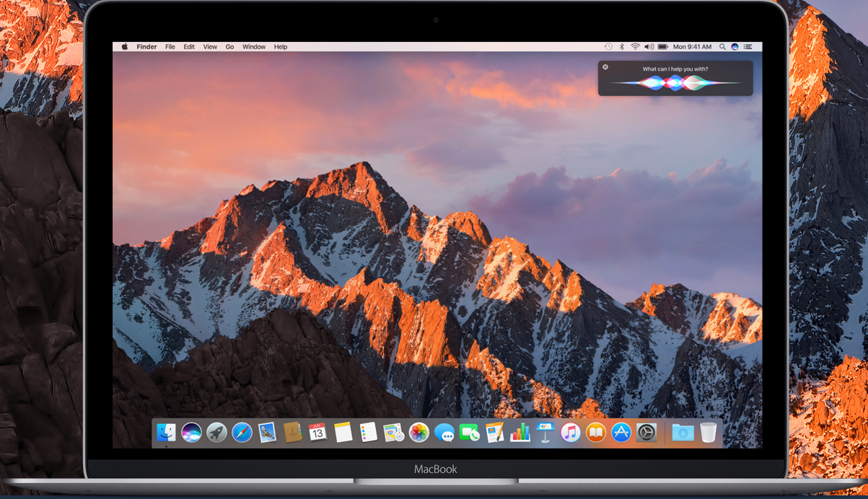Click battery status icon

[x=663, y=46]
